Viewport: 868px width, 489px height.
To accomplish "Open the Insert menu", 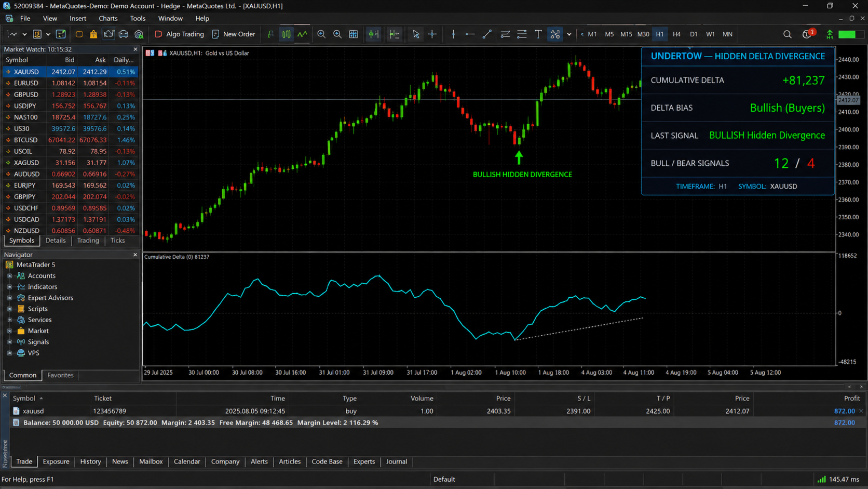I will pos(78,18).
